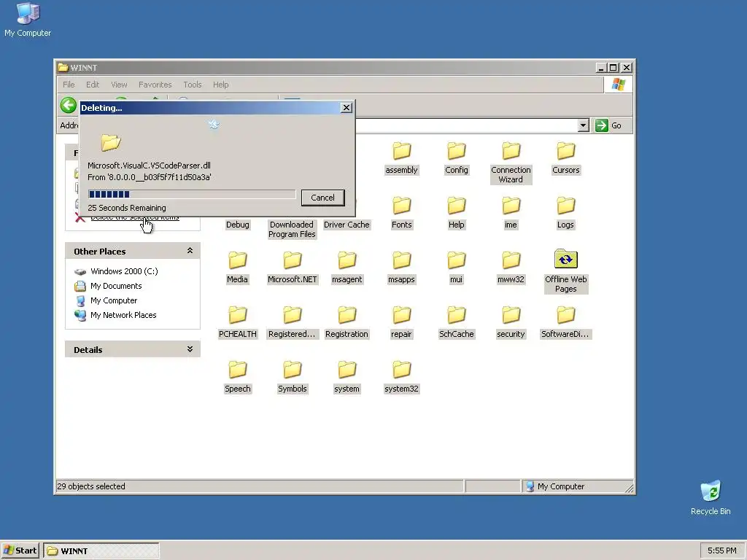Select the repair folder

[402, 322]
